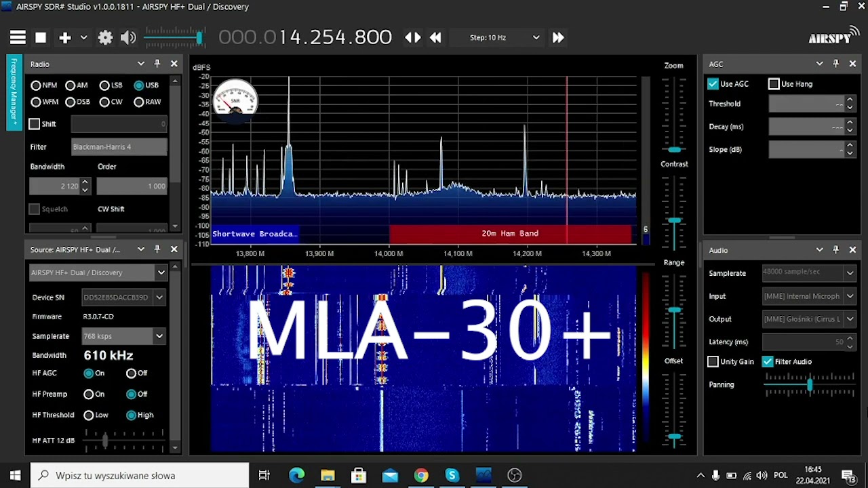Toggle the Squelch checkbox
The width and height of the screenshot is (868, 488).
pyautogui.click(x=35, y=209)
